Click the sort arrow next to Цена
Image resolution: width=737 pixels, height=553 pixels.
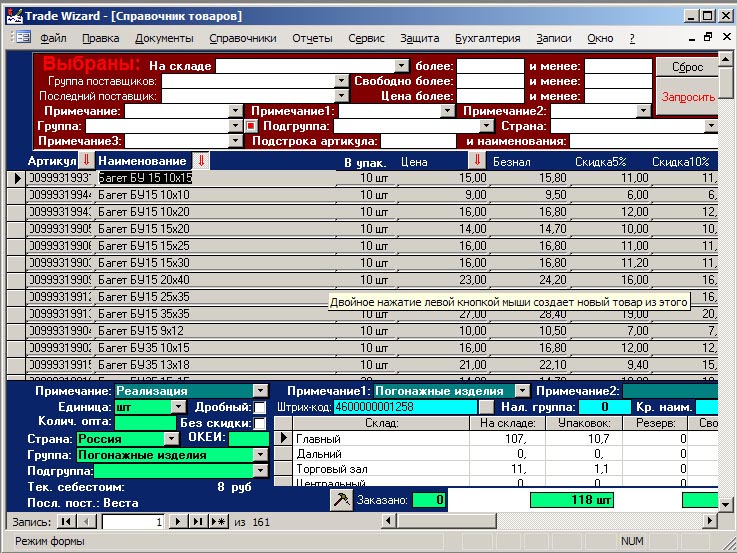(477, 161)
